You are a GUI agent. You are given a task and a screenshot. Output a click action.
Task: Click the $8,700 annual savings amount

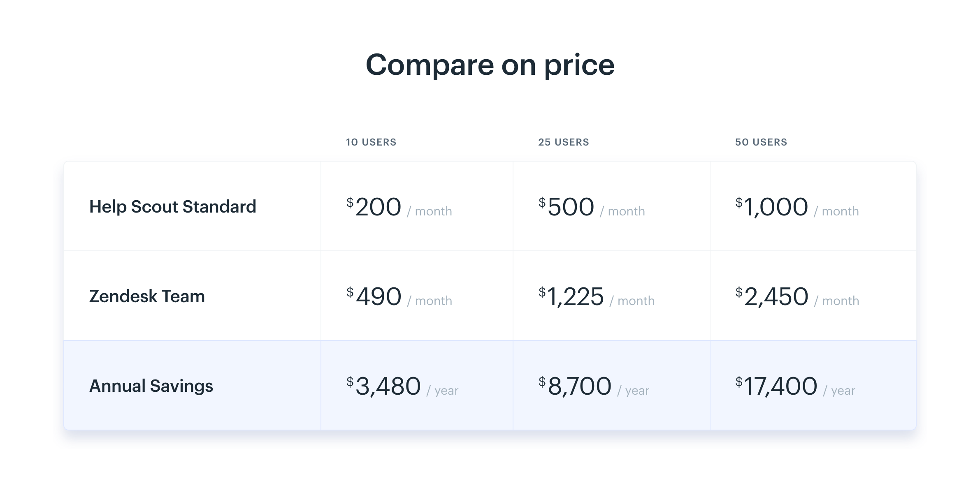pyautogui.click(x=575, y=386)
